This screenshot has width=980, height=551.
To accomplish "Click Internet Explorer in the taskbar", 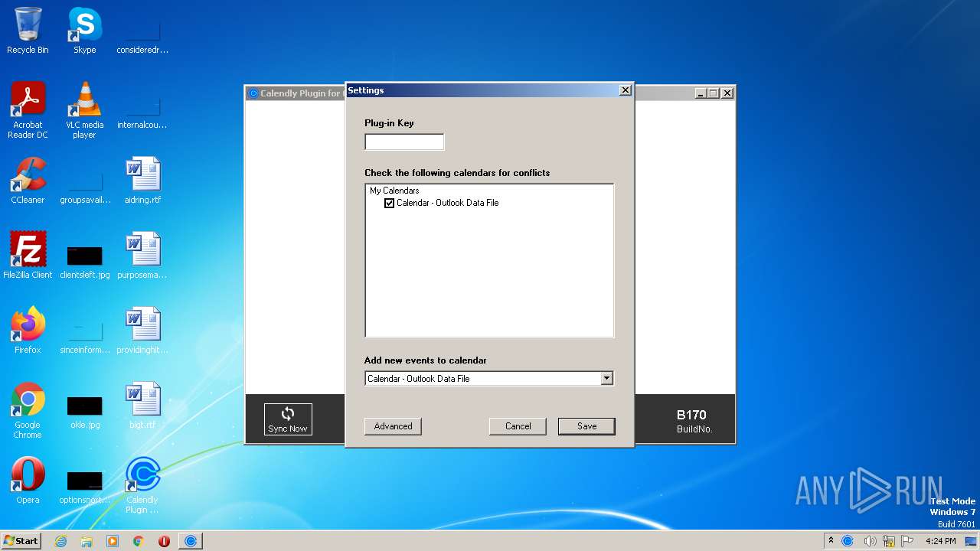I will tap(60, 541).
